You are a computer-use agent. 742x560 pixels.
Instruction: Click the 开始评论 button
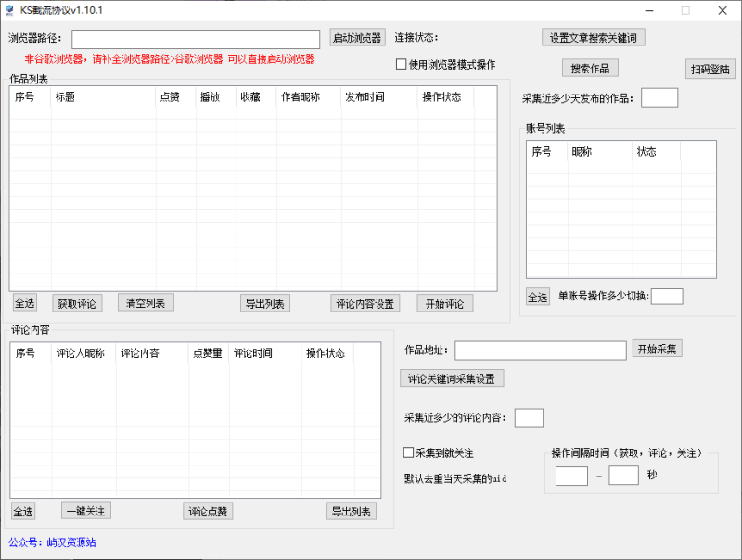(x=443, y=302)
